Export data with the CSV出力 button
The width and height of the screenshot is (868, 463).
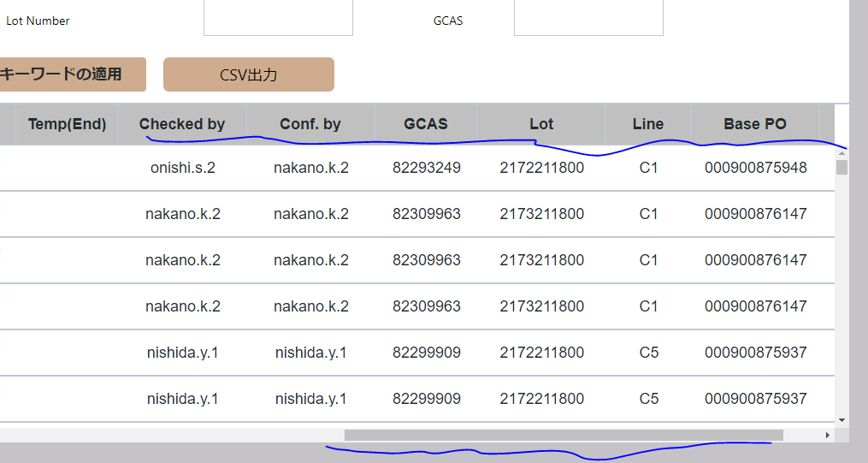click(x=248, y=74)
